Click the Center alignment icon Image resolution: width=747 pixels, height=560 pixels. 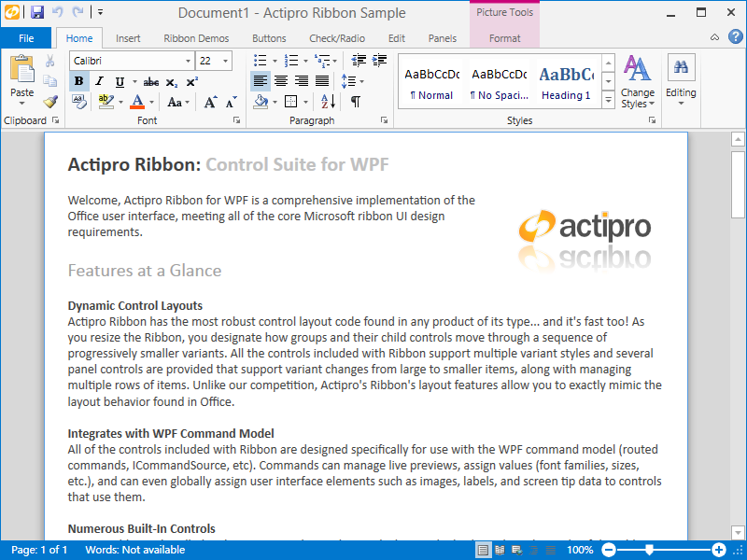click(281, 81)
